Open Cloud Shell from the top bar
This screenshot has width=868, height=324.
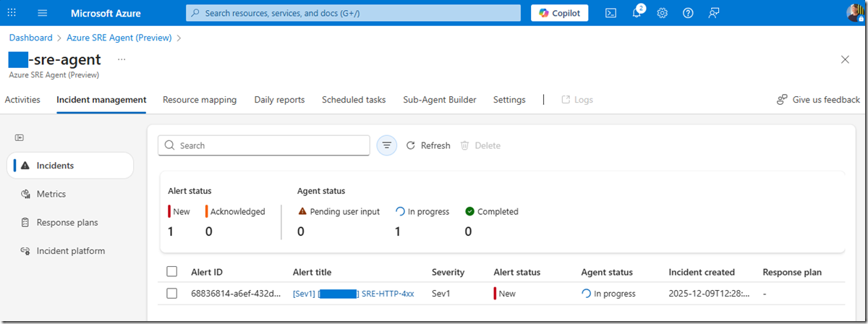[610, 13]
